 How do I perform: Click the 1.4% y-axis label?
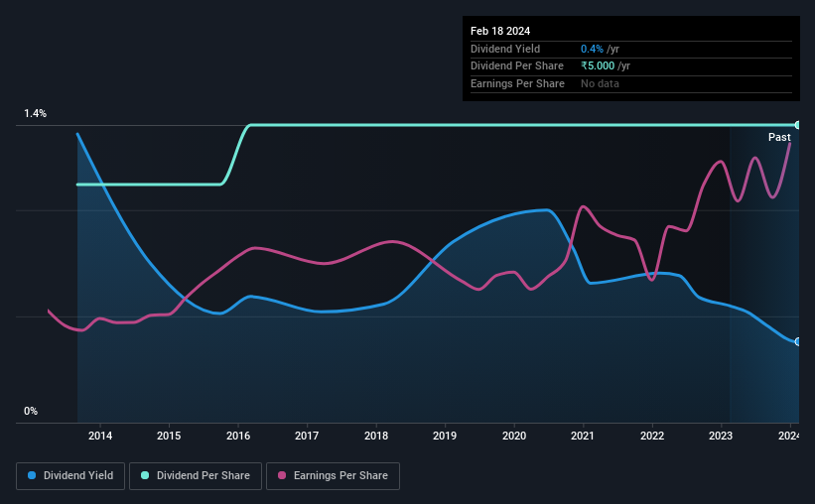pos(36,113)
